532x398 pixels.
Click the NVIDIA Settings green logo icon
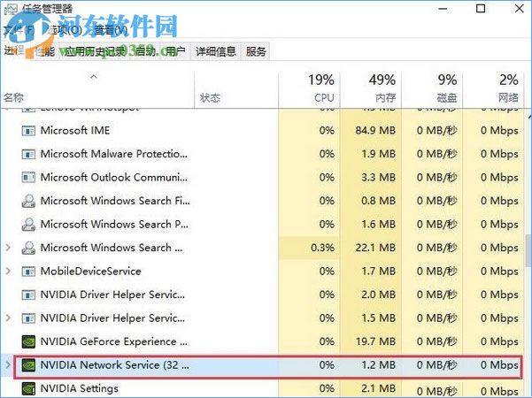[28, 388]
